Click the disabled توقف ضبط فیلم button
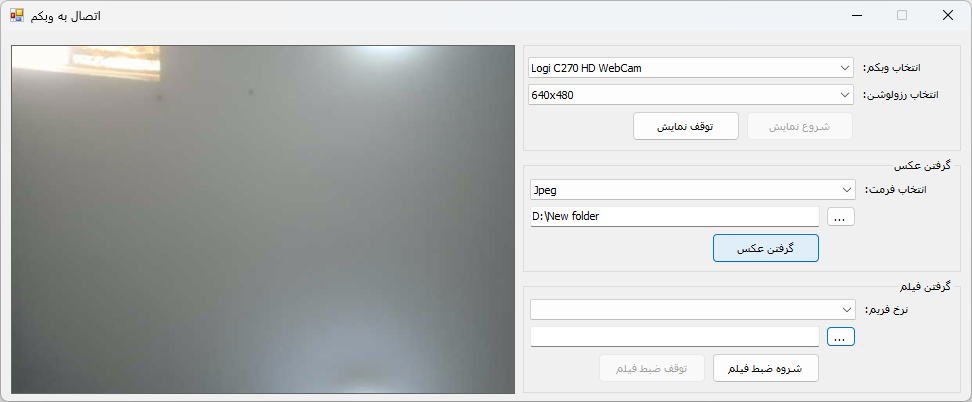Image resolution: width=972 pixels, height=402 pixels. point(652,368)
